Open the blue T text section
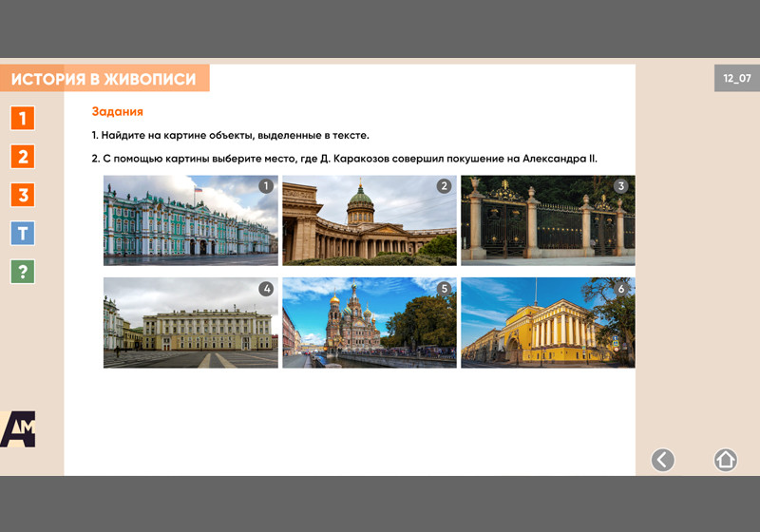 click(x=23, y=233)
